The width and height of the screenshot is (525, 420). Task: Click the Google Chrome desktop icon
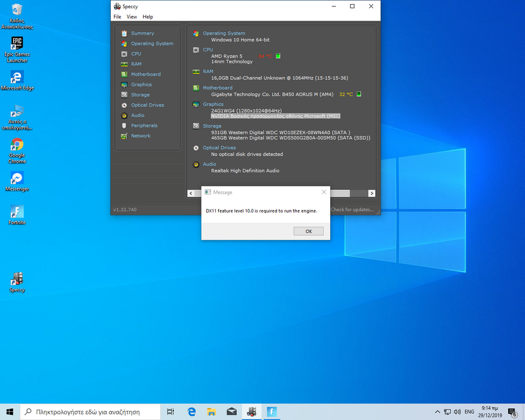17,150
